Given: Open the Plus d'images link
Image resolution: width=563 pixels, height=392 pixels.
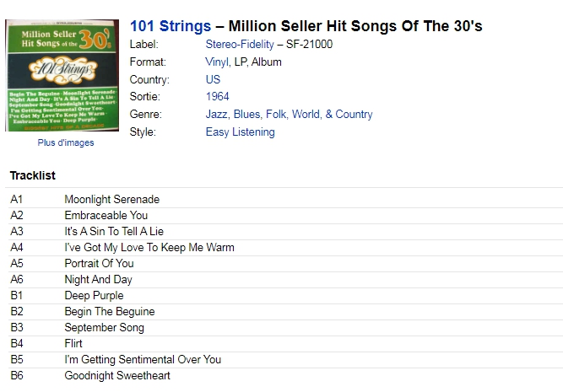Looking at the screenshot, I should [x=66, y=142].
